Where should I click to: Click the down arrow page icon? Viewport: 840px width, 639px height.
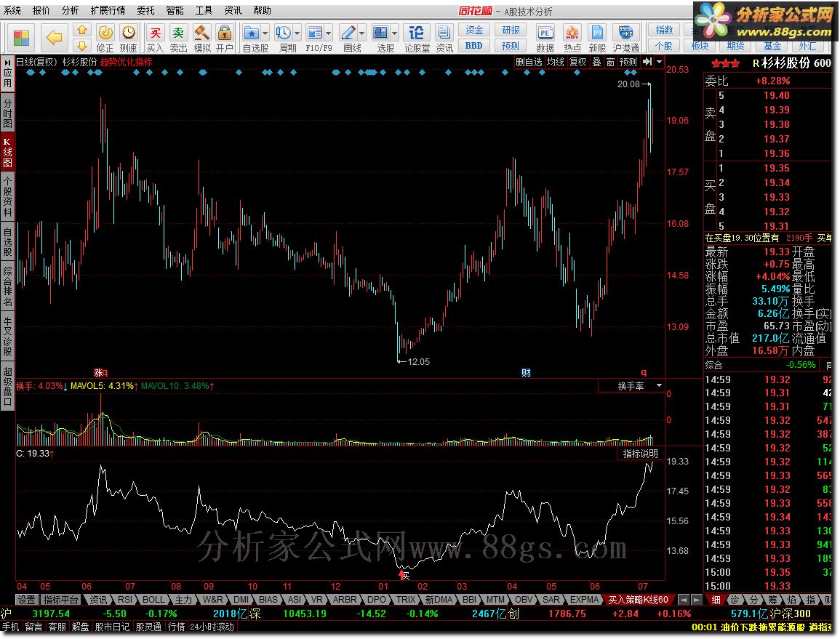coord(82,45)
